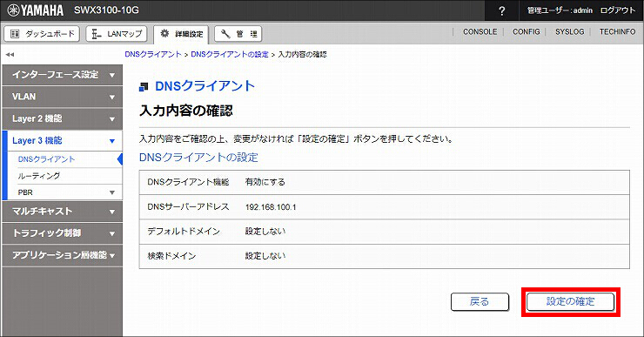
Task: Click DNSクライアント breadcrumb link
Action: tap(153, 54)
